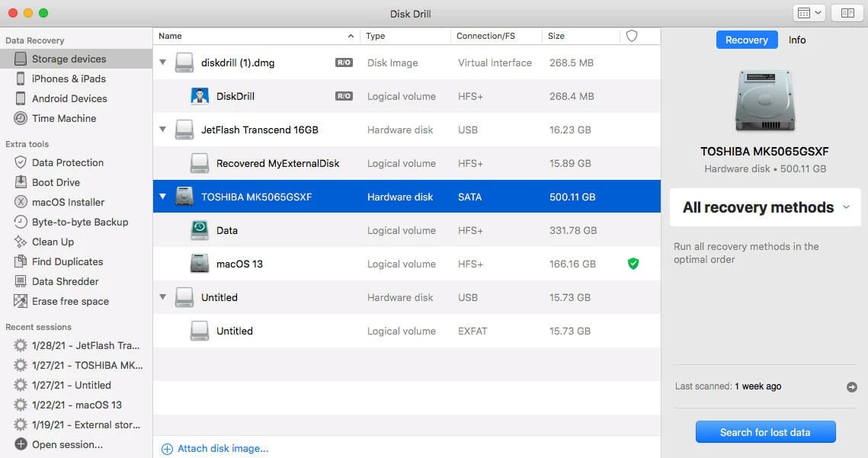Image resolution: width=868 pixels, height=458 pixels.
Task: Collapse JetFlash Transcend 16GB tree
Action: click(163, 130)
